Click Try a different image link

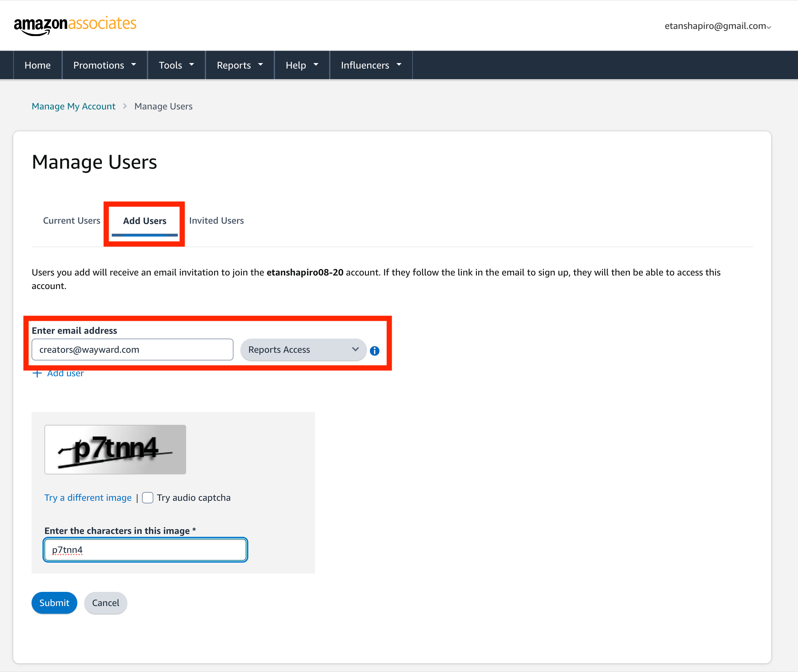coord(88,498)
